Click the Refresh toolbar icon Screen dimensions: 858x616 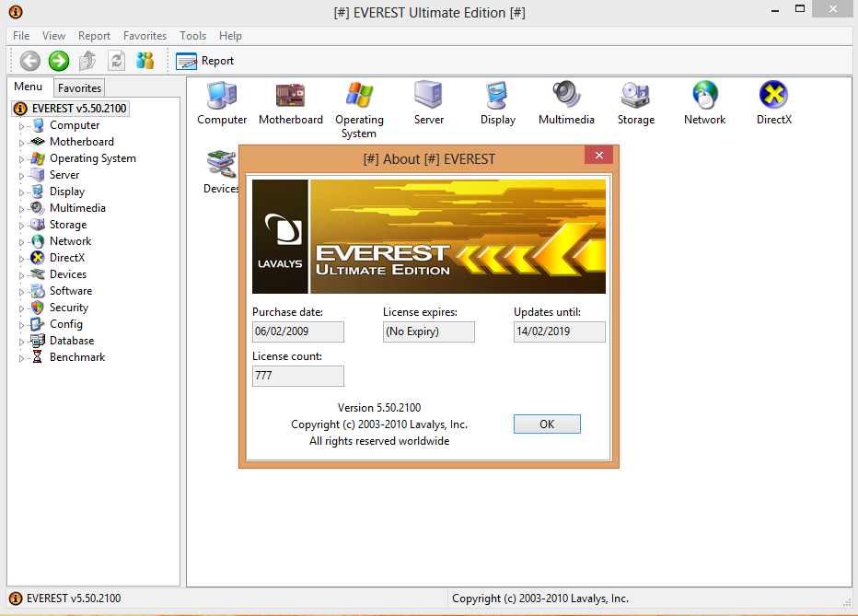[117, 61]
